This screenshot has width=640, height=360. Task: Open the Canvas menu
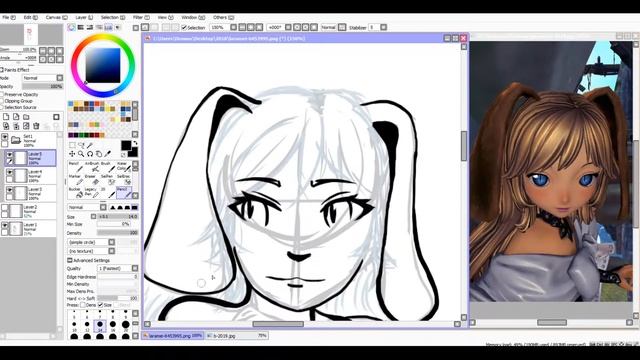56,18
